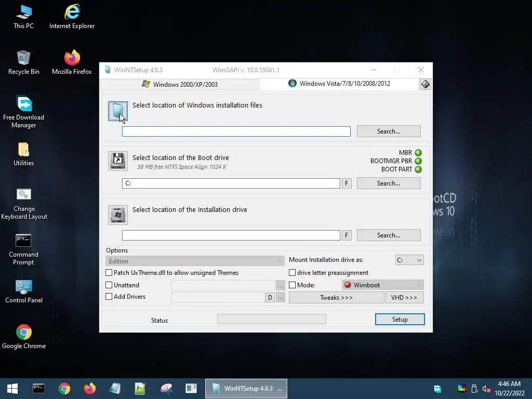532x399 pixels.
Task: Launch Command Prompt from the taskbar
Action: 38,389
